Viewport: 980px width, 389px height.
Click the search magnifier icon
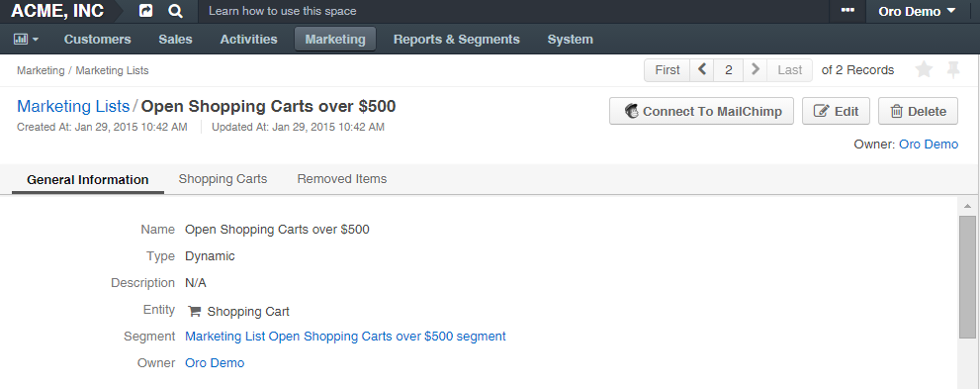click(x=176, y=11)
